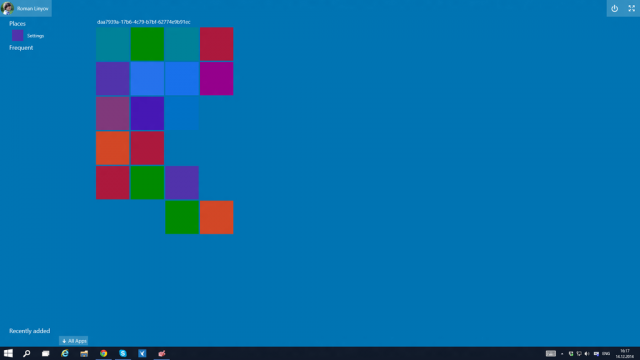This screenshot has width=640, height=360.
Task: Open Task View on taskbar
Action: coord(45,353)
